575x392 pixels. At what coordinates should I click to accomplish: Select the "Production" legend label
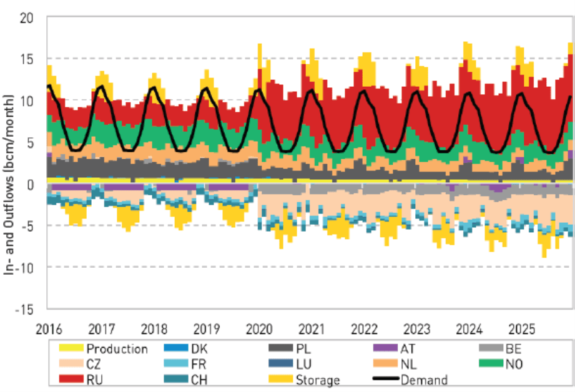[117, 349]
